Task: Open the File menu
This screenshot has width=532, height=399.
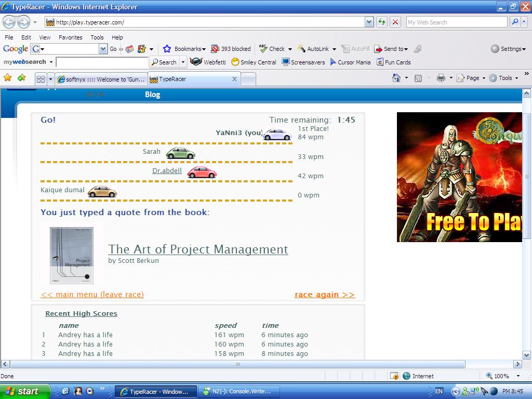Action: 9,37
